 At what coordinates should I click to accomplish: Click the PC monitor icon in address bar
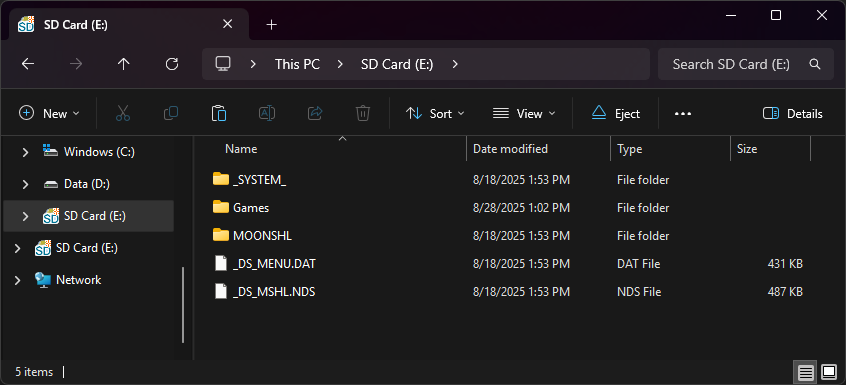click(x=223, y=64)
